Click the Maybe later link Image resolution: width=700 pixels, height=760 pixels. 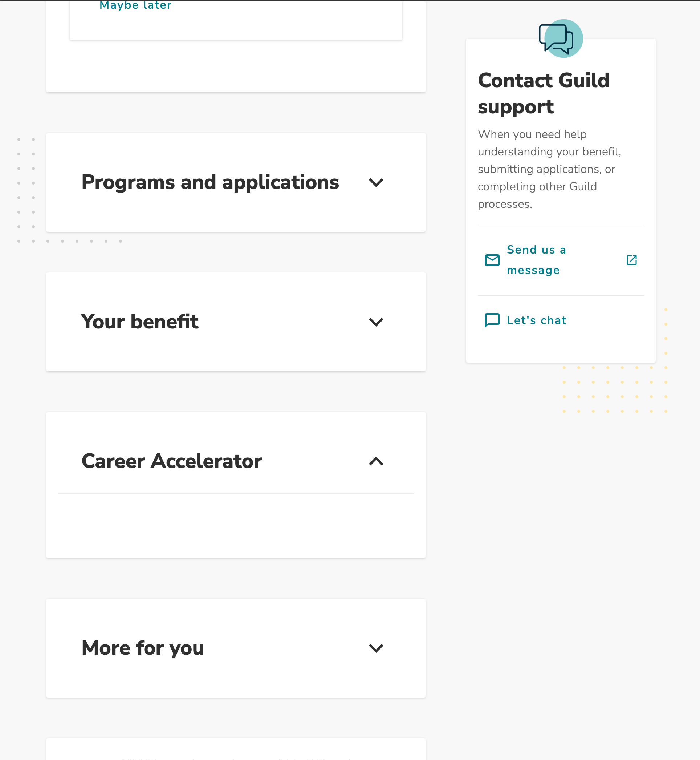[x=135, y=5]
